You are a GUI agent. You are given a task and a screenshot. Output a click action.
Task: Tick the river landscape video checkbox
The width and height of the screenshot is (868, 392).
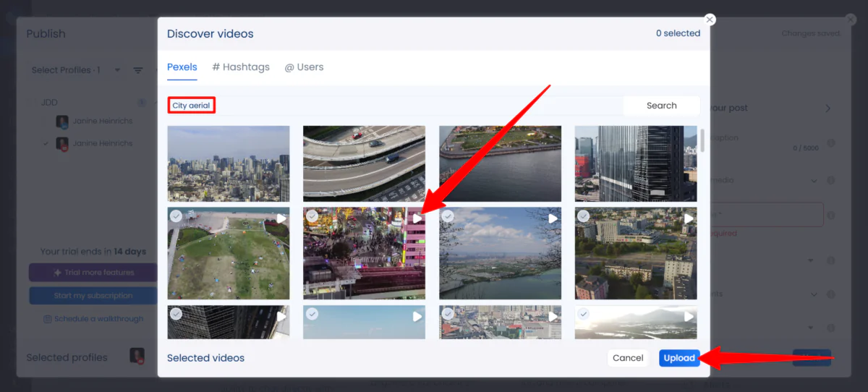448,216
